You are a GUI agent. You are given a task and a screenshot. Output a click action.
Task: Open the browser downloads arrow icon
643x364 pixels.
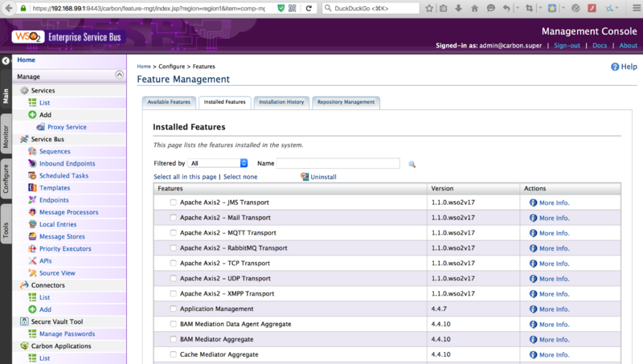pyautogui.click(x=458, y=8)
